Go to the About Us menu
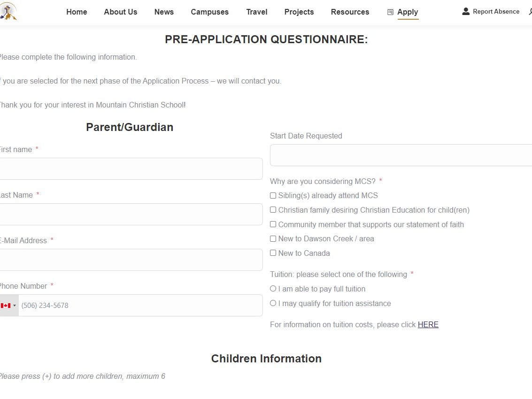The width and height of the screenshot is (532, 399). click(121, 12)
